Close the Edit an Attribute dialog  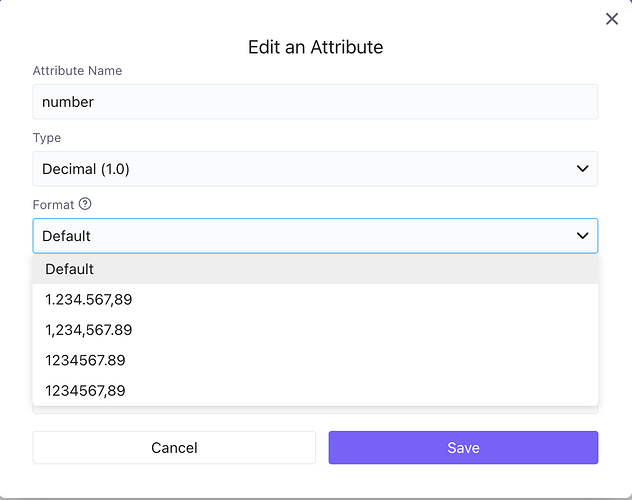pyautogui.click(x=612, y=19)
